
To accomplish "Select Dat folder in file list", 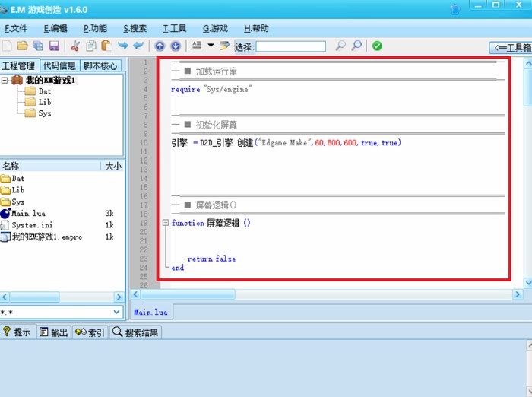I will (18, 178).
